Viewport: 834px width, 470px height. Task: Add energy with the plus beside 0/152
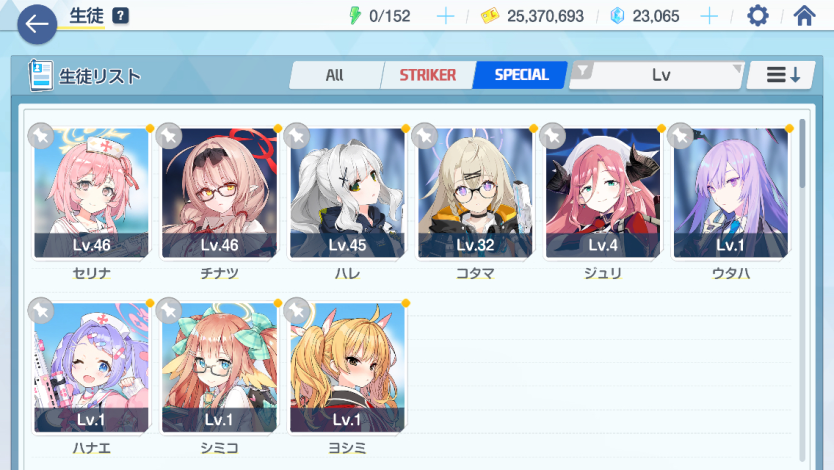pyautogui.click(x=445, y=16)
